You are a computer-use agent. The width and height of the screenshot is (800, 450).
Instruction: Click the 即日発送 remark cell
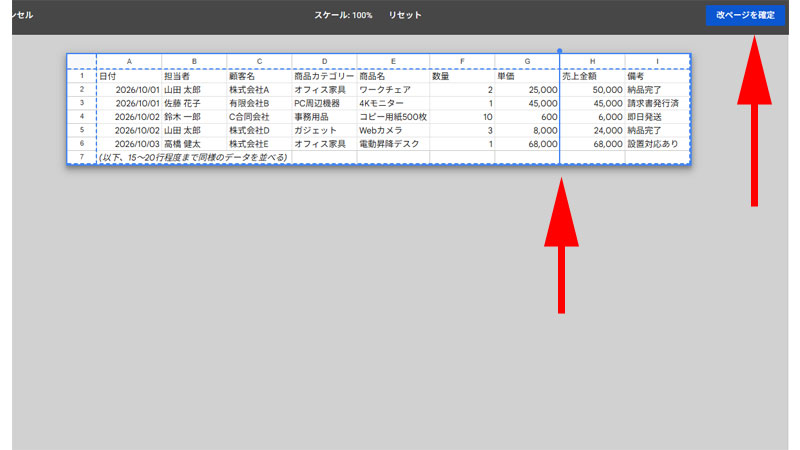click(657, 116)
